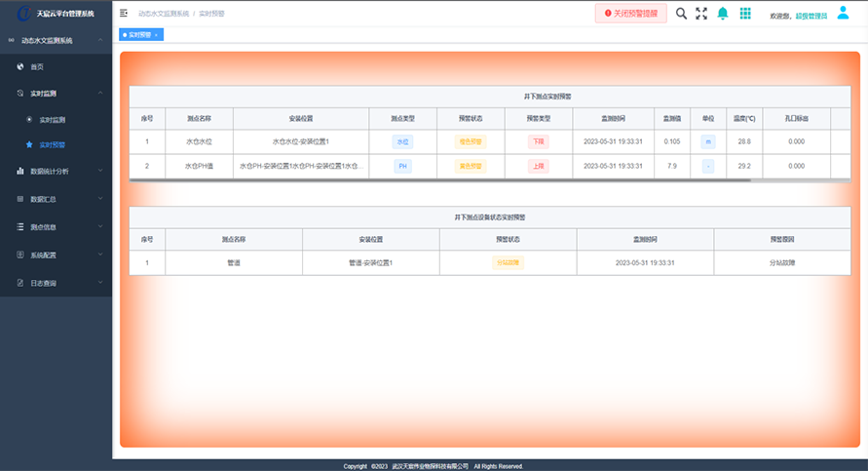This screenshot has height=471, width=868.
Task: Expand the 数据统计分析 sidebar menu
Action: [56, 171]
